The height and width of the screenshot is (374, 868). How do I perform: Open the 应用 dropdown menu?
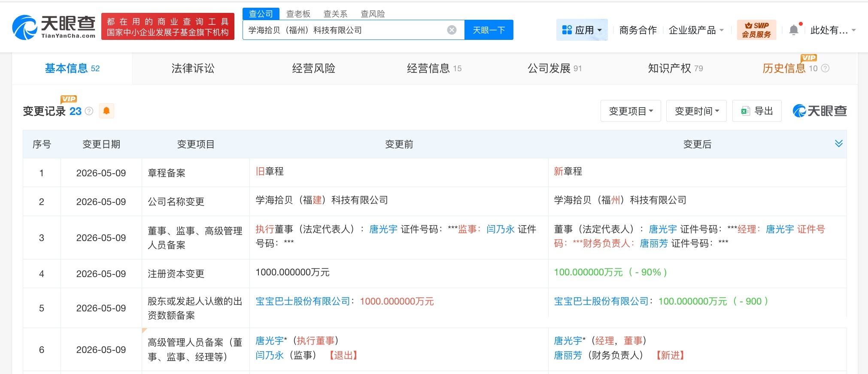point(582,30)
